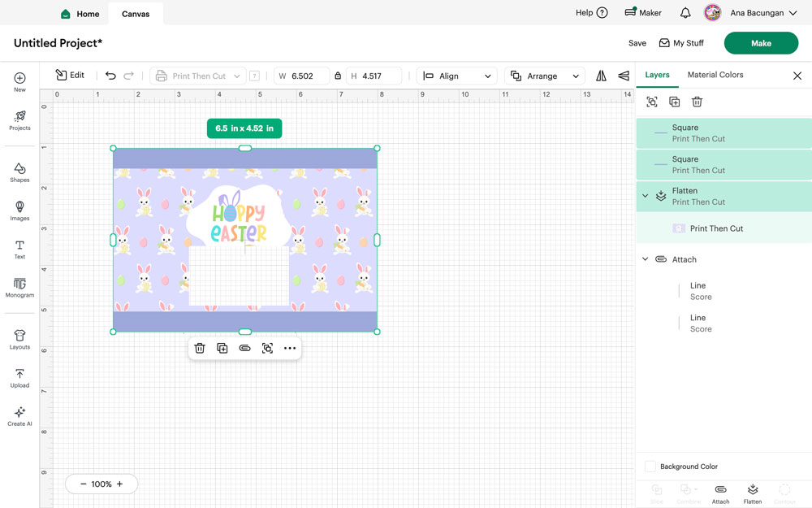Screen dimensions: 812x508
Task: Flip the selection horizontally
Action: (601, 76)
